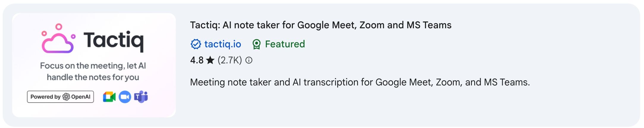Open the tactiq.io publisher link
The width and height of the screenshot is (644, 128).
tap(223, 44)
